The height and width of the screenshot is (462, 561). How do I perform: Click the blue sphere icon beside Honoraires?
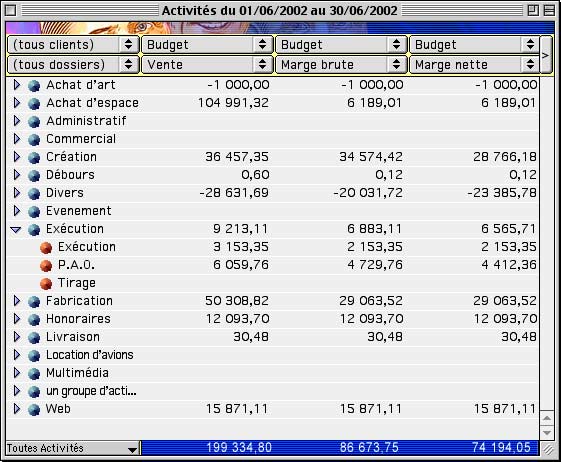click(34, 320)
